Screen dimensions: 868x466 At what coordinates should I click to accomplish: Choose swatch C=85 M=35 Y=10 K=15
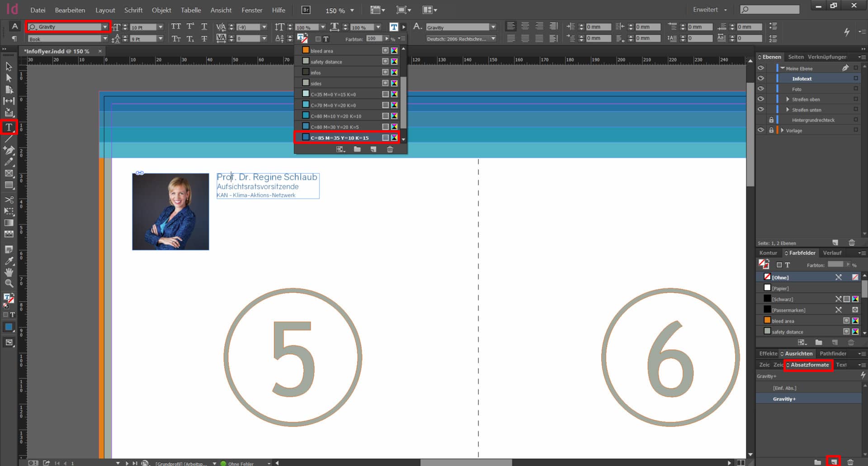point(340,138)
